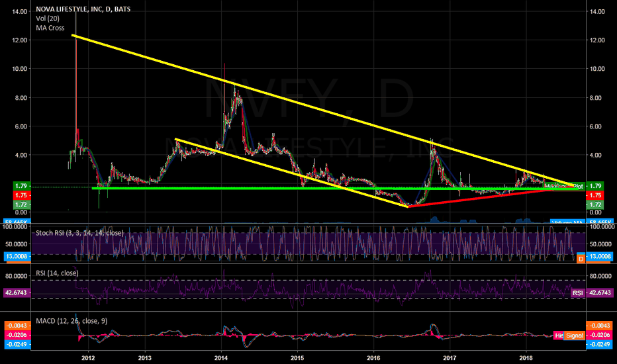Click the blue -0.0249 MACD value on right axis
The width and height of the screenshot is (617, 364).
tap(599, 344)
